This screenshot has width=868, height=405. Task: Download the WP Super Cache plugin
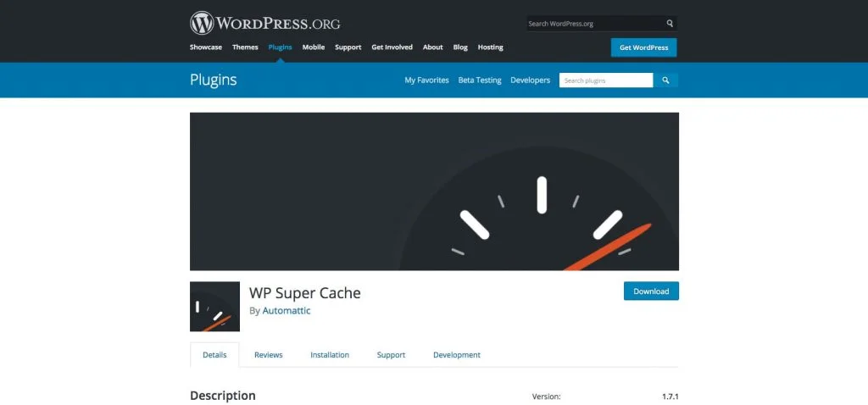651,291
